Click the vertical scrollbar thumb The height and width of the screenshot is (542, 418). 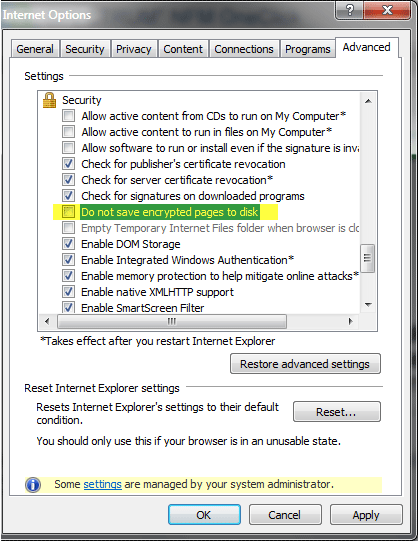click(368, 259)
